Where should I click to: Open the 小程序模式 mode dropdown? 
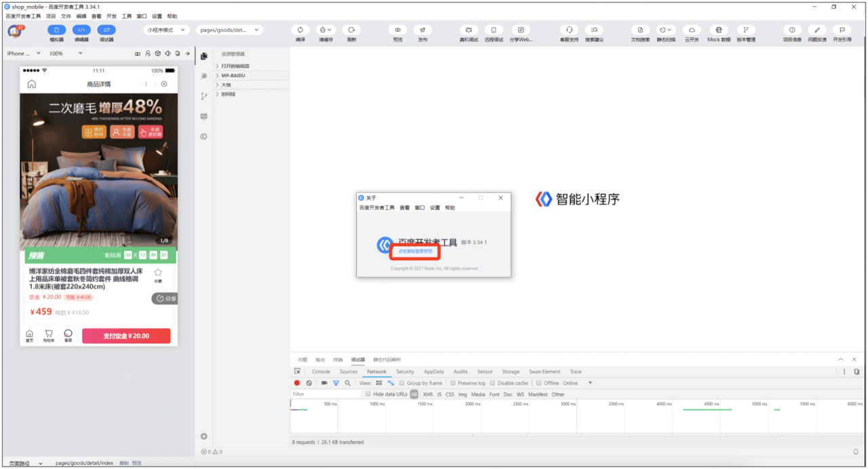[166, 30]
